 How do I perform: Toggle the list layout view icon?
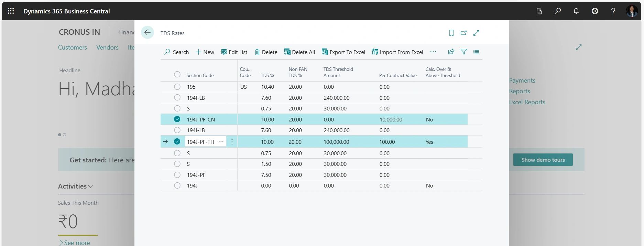click(x=476, y=52)
